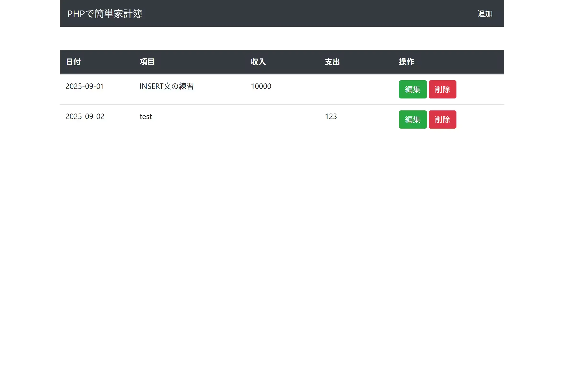The height and width of the screenshot is (392, 564).
Task: Click the 項目 column header
Action: pos(147,62)
